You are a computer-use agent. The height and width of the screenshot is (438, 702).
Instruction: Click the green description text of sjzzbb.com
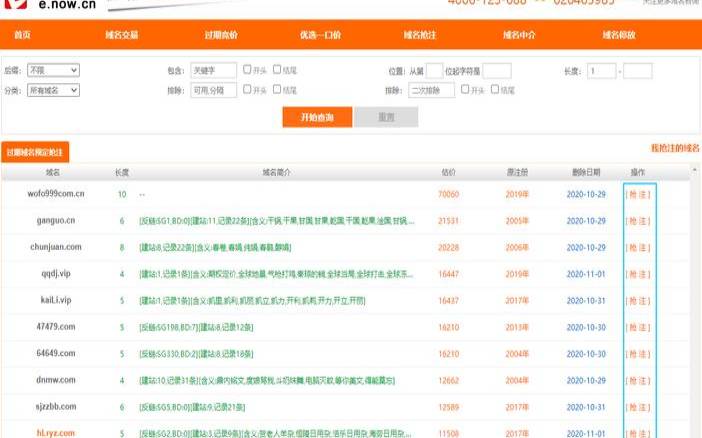click(x=192, y=407)
